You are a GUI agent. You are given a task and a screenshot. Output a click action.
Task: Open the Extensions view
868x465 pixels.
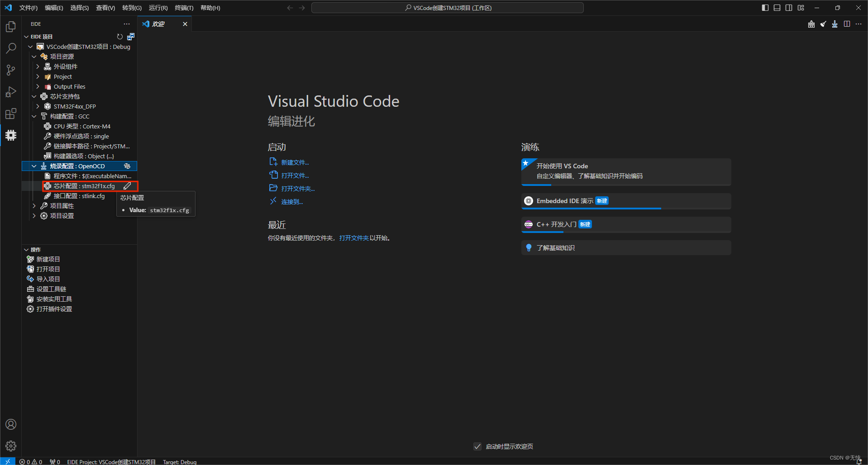coord(11,114)
